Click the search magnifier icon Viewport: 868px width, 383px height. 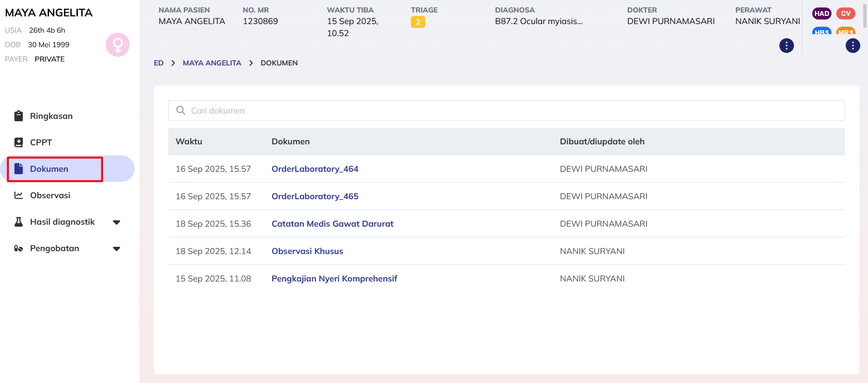(x=181, y=111)
